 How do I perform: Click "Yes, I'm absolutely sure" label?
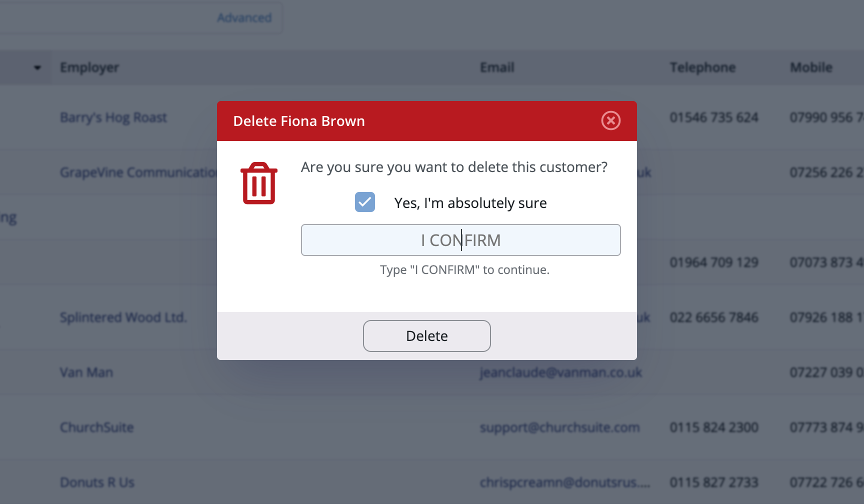470,203
